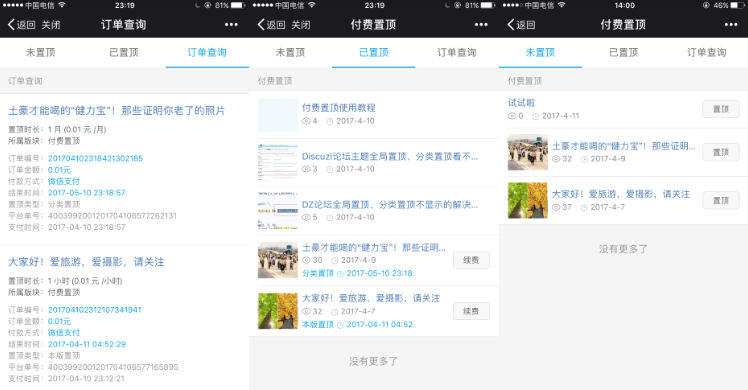This screenshot has height=390, width=748.
Task: Open 试试啦 post
Action: pyautogui.click(x=521, y=103)
